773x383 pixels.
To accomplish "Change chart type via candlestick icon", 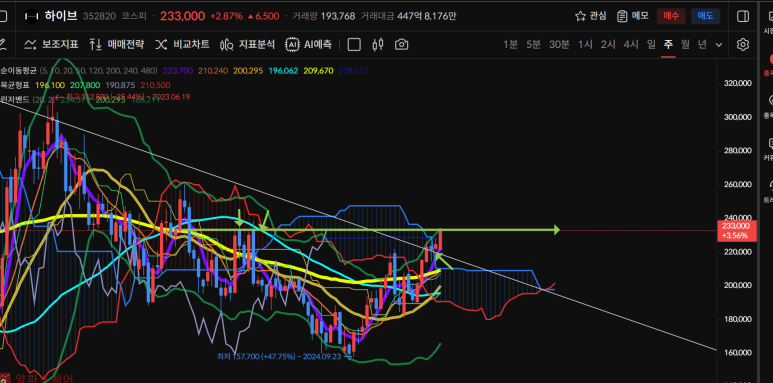I will click(378, 44).
